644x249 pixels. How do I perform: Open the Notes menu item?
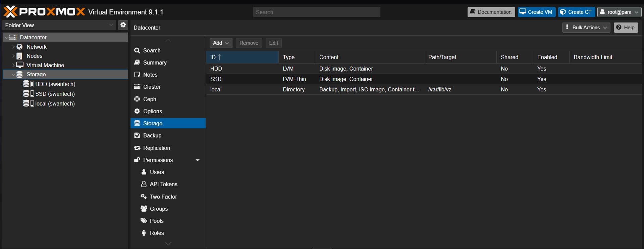pos(168,75)
